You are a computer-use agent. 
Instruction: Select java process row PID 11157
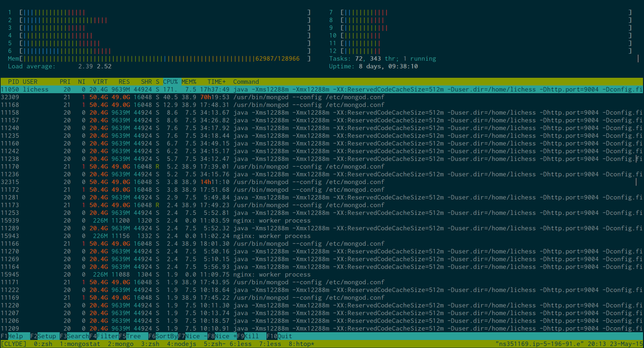[322, 120]
